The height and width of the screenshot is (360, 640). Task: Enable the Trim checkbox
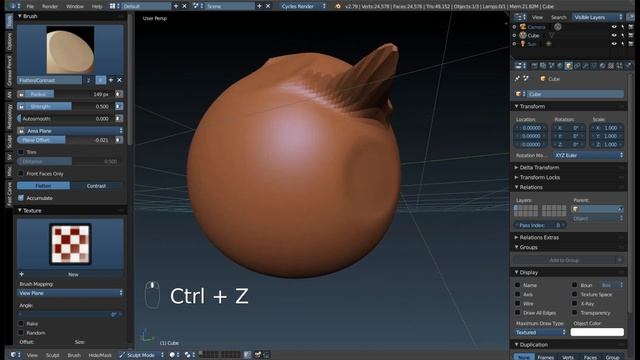tap(21, 152)
